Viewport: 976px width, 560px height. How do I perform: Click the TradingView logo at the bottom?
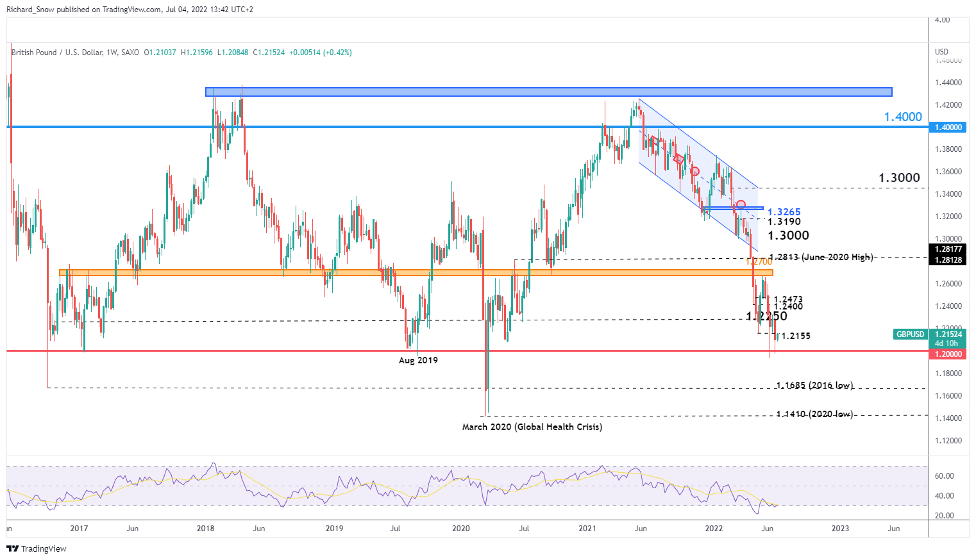point(36,549)
